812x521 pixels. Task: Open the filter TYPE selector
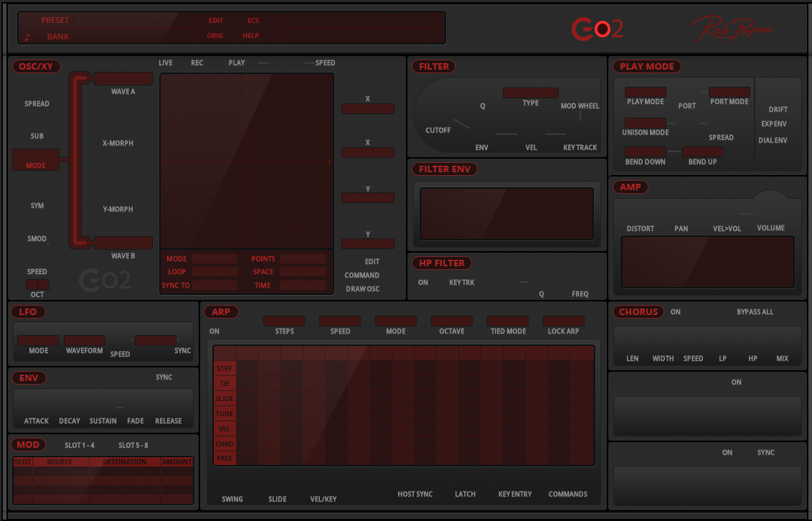[530, 93]
